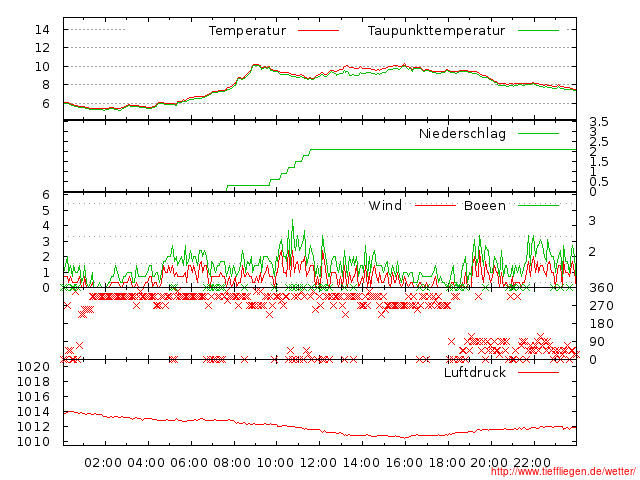Select the Taupunkttemperatur legend label
The width and height of the screenshot is (640, 480).
point(436,31)
